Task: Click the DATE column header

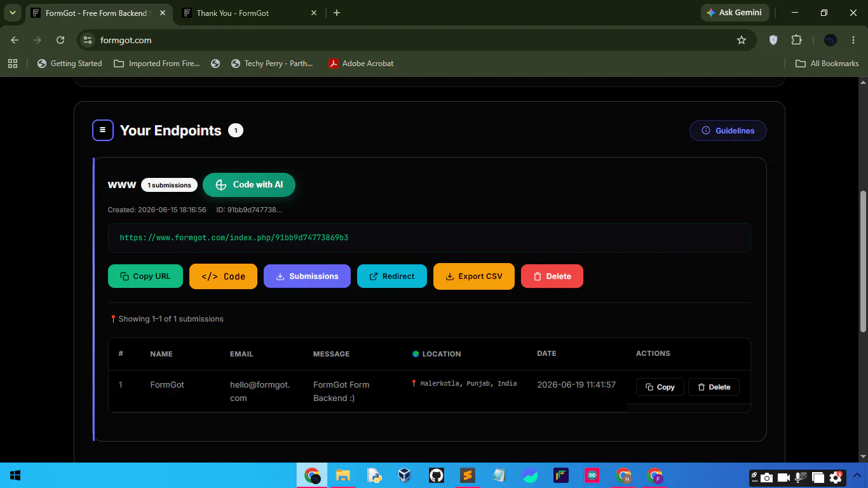Action: [x=546, y=353]
